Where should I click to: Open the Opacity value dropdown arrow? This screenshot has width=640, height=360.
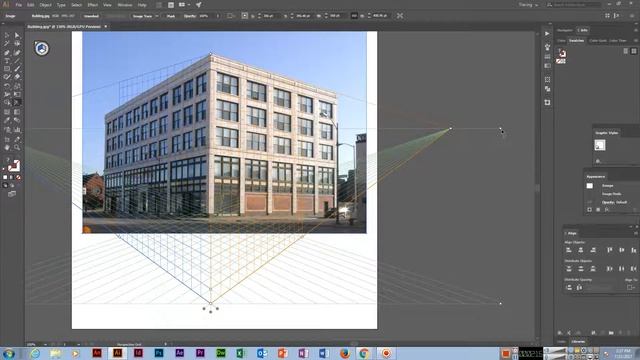[x=218, y=16]
